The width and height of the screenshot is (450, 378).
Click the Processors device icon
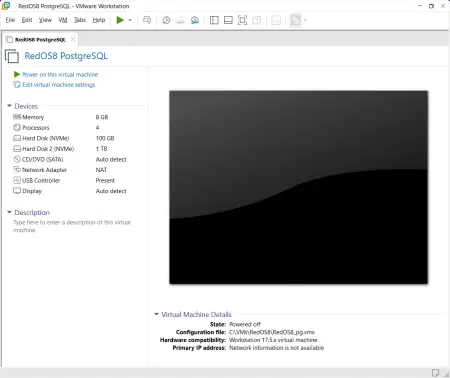[17, 127]
